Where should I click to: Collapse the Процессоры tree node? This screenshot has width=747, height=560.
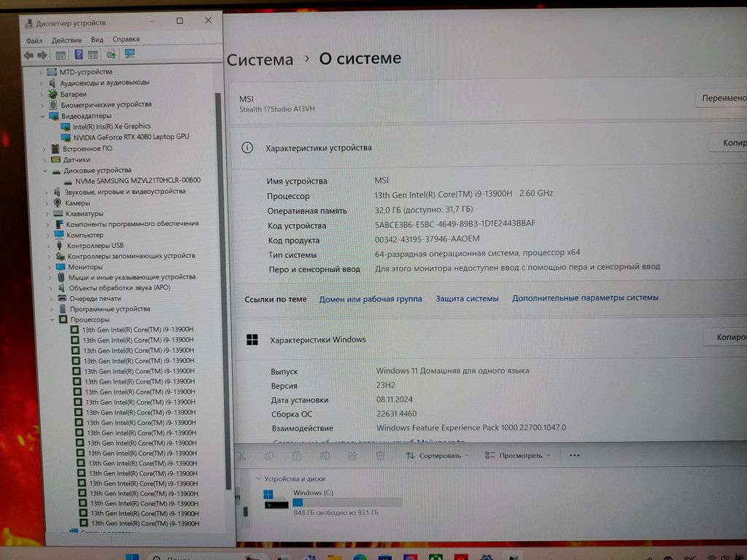click(x=52, y=319)
